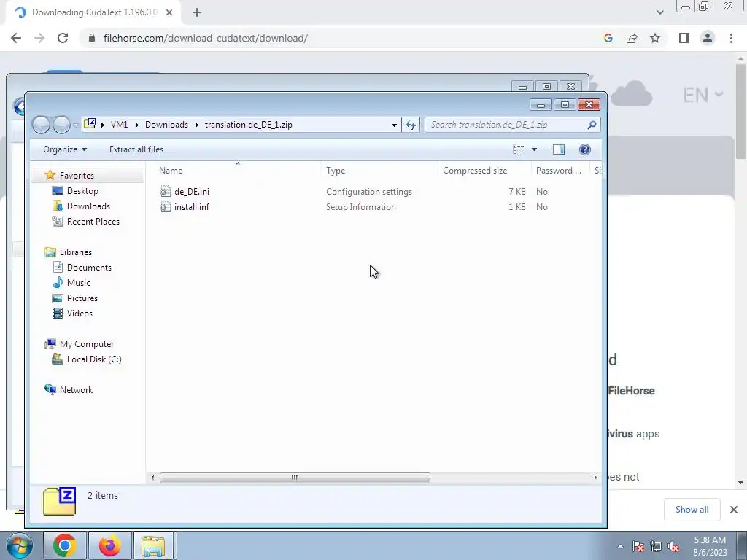The image size is (747, 560).
Task: Expand the address bar history dropdown
Action: 394,125
